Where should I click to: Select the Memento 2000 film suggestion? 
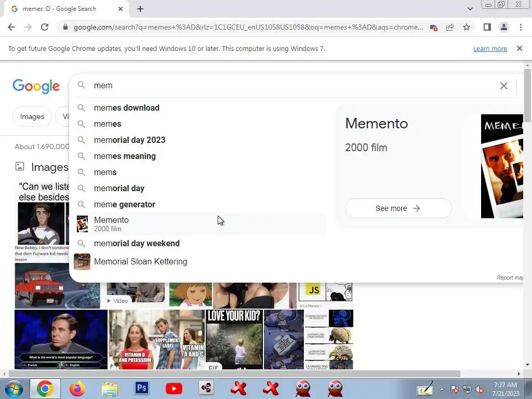point(200,224)
